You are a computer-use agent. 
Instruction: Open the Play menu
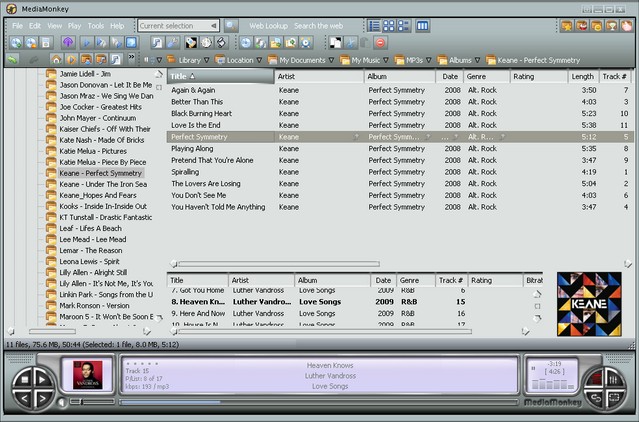click(x=74, y=25)
